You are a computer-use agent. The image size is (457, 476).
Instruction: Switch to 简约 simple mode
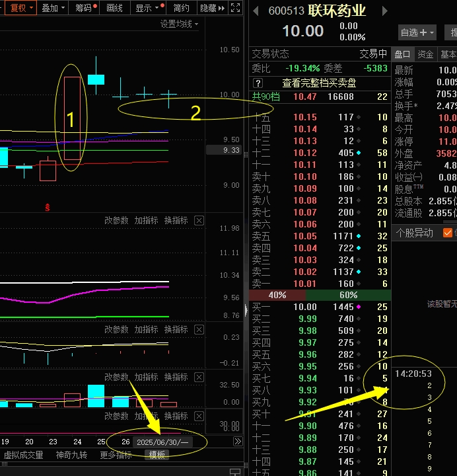pyautogui.click(x=181, y=8)
